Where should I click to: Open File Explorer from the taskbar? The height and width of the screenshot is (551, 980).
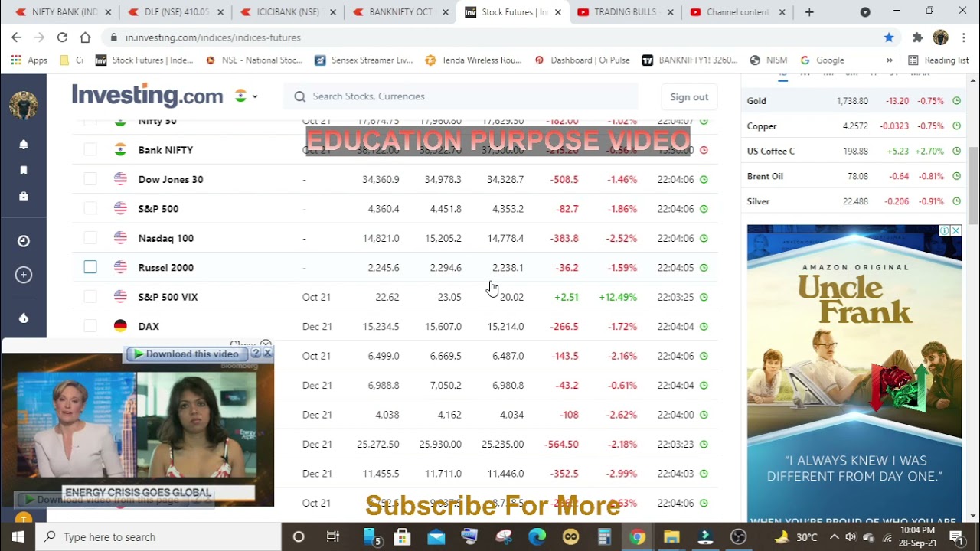pyautogui.click(x=671, y=536)
